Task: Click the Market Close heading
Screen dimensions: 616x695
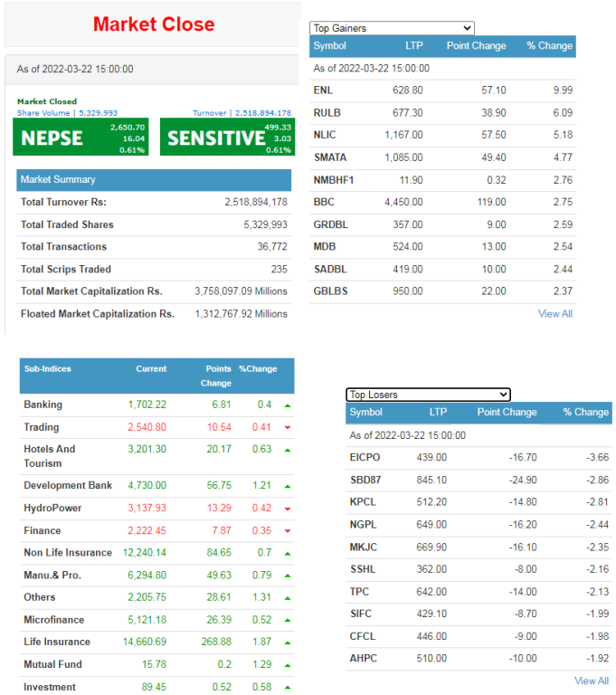Action: coord(154,24)
